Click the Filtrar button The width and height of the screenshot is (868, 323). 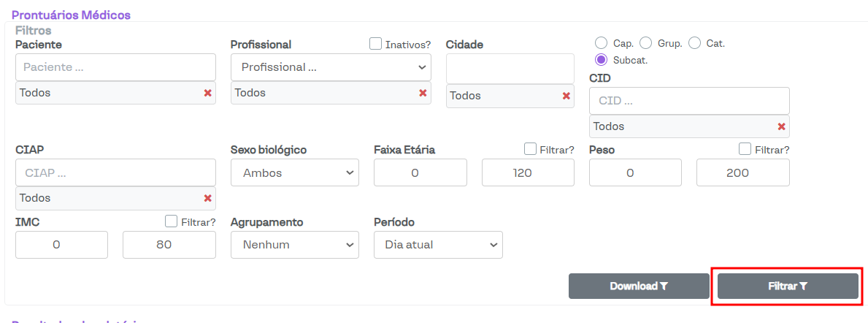click(x=788, y=286)
